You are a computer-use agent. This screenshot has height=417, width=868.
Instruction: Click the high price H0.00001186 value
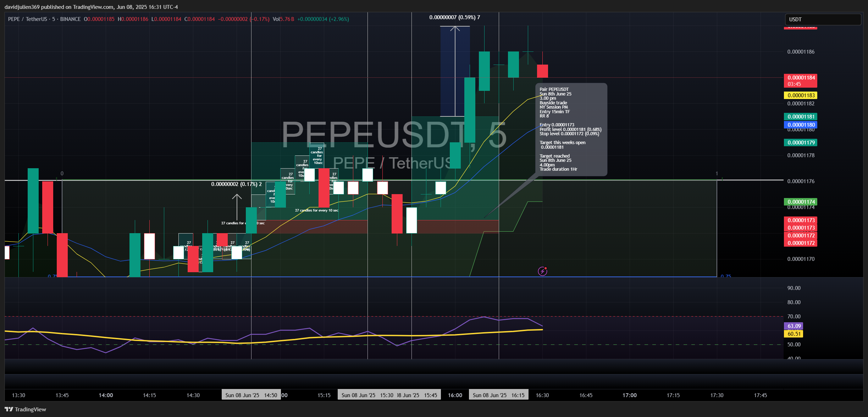133,19
